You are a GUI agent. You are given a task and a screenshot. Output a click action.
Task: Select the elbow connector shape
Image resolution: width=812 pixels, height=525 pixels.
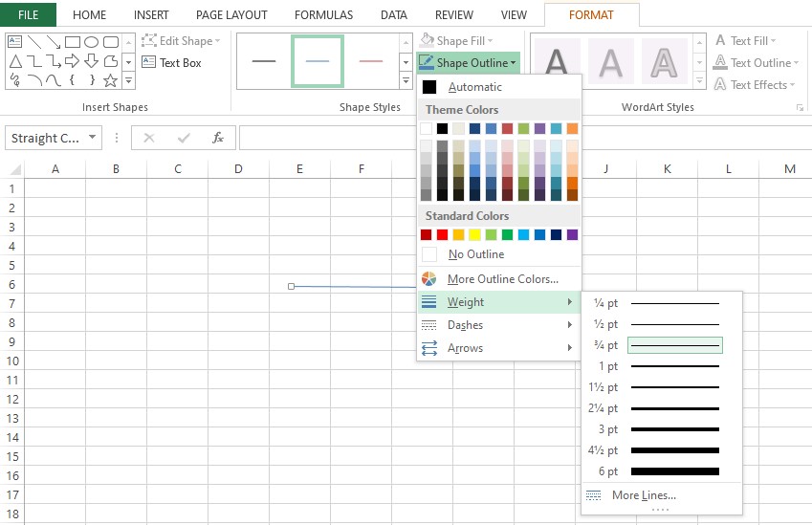[x=34, y=61]
